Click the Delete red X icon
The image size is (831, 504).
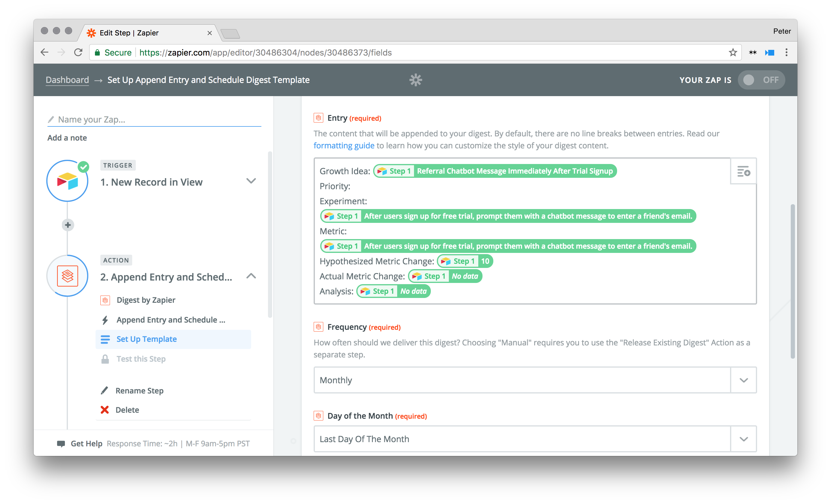pyautogui.click(x=105, y=410)
